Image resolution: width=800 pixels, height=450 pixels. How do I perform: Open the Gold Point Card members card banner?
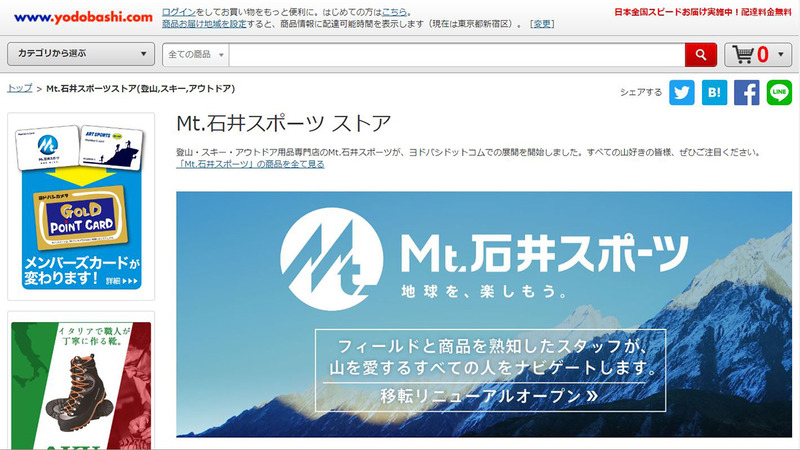pyautogui.click(x=81, y=207)
